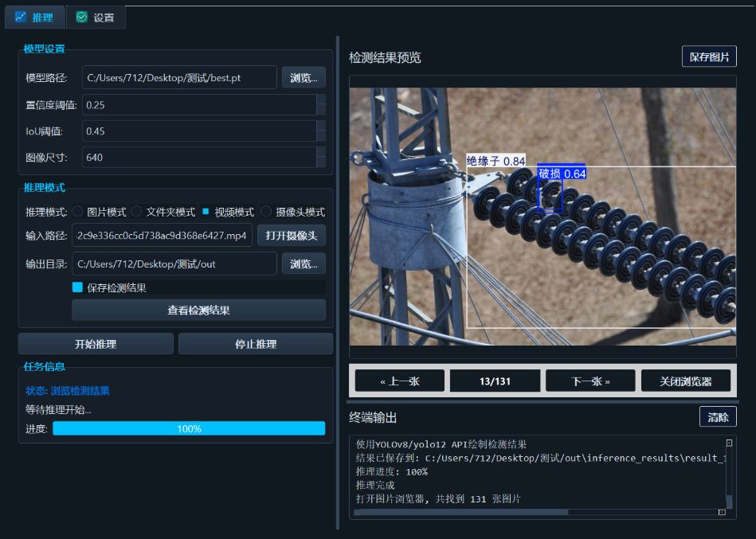Clear terminal output with 清除 button

[718, 416]
